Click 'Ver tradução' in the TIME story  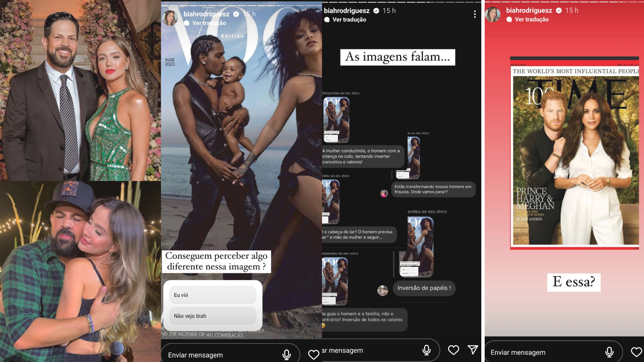tap(532, 19)
